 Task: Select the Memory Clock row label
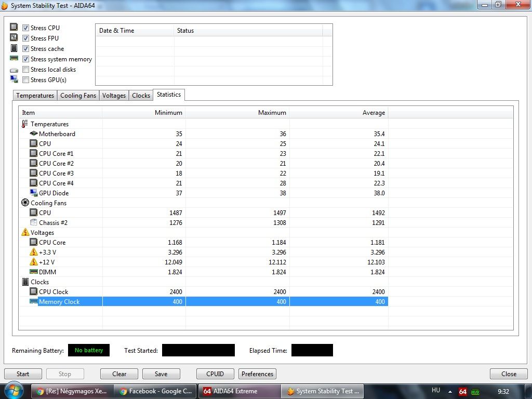coord(59,302)
